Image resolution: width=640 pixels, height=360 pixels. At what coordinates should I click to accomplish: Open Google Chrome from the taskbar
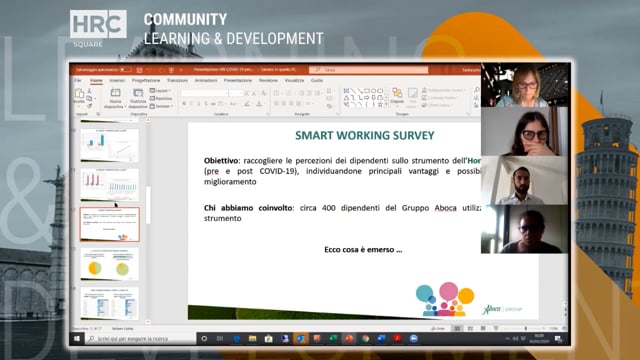(365, 338)
